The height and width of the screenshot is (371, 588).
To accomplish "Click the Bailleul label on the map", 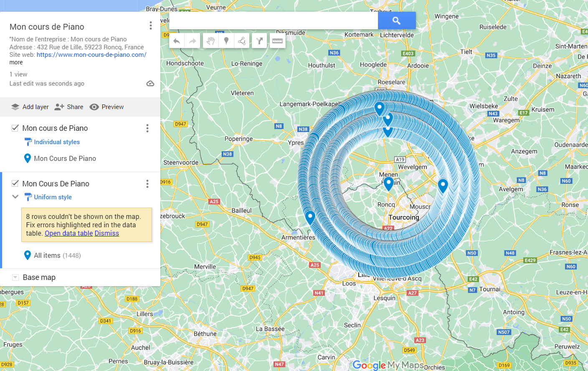I will coord(242,211).
